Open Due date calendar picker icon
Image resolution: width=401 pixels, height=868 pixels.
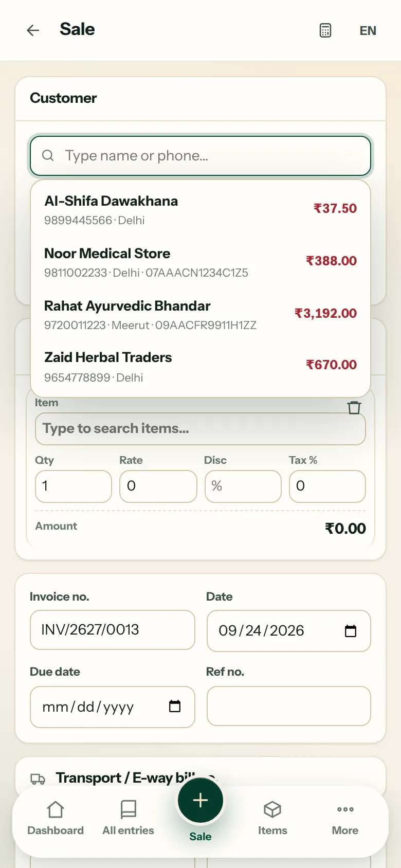[175, 706]
